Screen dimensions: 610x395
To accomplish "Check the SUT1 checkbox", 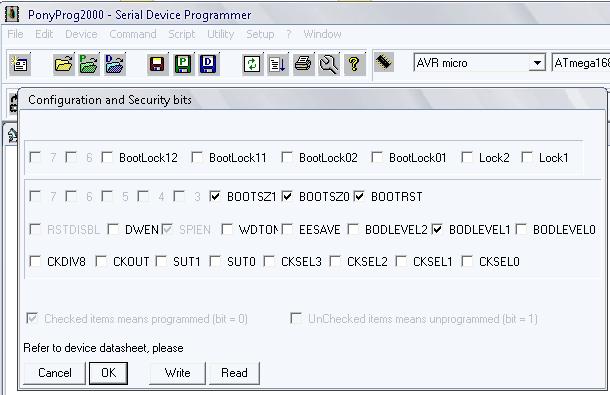I will (x=161, y=261).
